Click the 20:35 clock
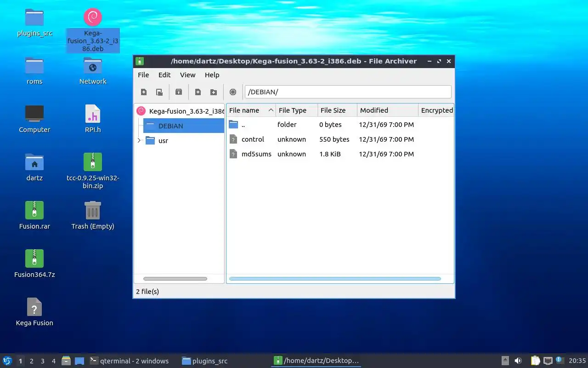Image resolution: width=588 pixels, height=368 pixels. pos(577,361)
